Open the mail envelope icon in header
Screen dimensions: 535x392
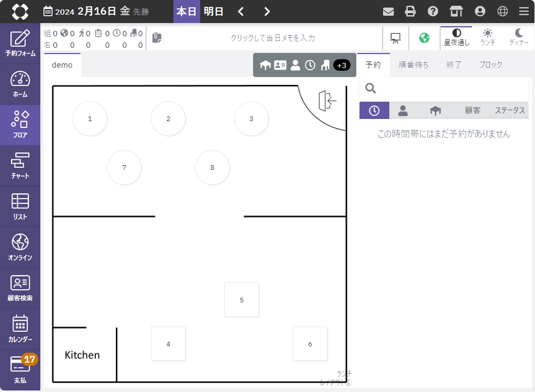pos(388,12)
